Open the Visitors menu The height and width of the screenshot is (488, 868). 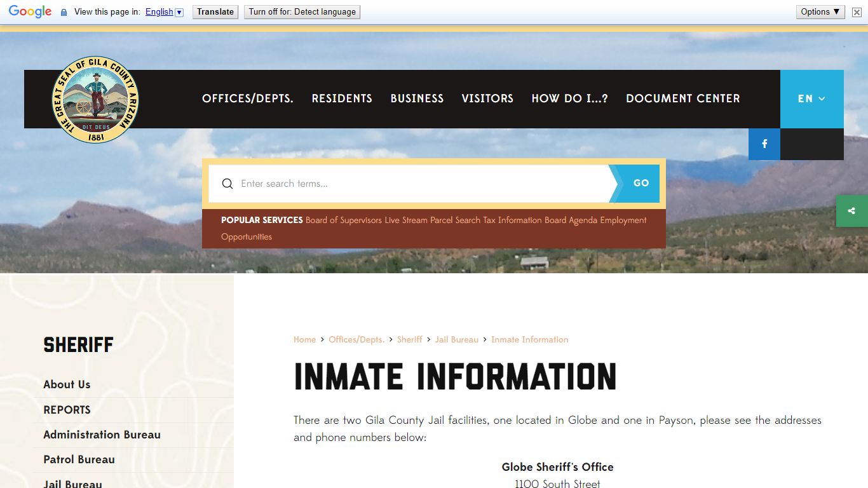tap(487, 98)
